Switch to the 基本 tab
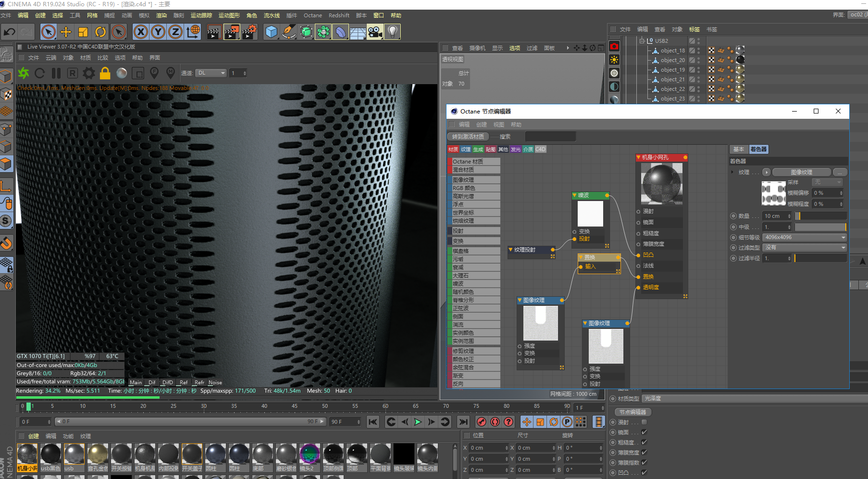 738,150
